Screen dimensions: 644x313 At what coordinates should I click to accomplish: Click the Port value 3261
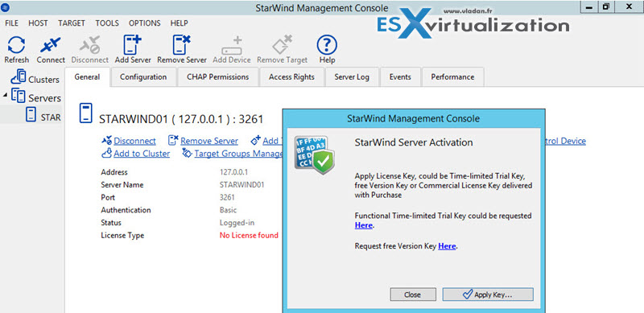pyautogui.click(x=227, y=197)
